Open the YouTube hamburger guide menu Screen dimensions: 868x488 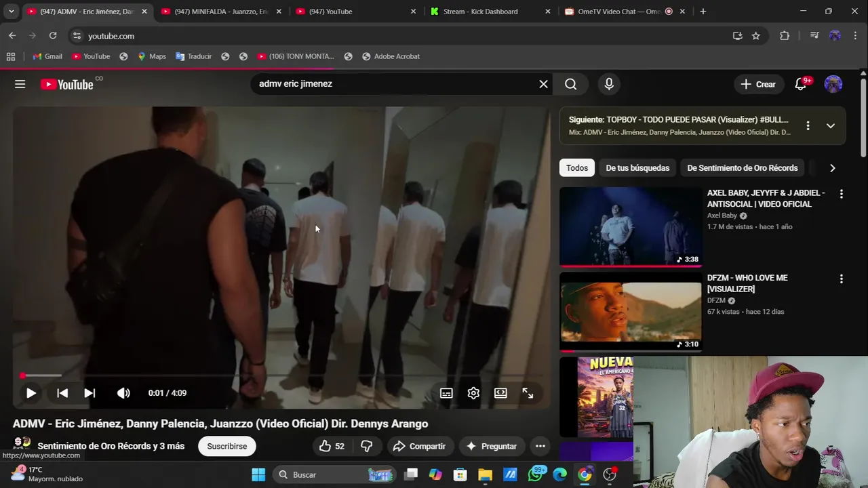pyautogui.click(x=20, y=84)
